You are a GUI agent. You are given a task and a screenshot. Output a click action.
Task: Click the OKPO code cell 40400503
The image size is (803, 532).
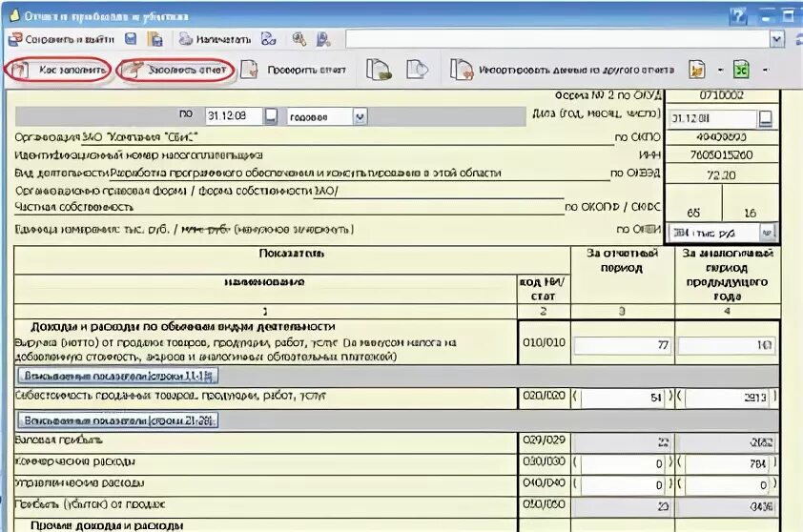click(x=721, y=136)
